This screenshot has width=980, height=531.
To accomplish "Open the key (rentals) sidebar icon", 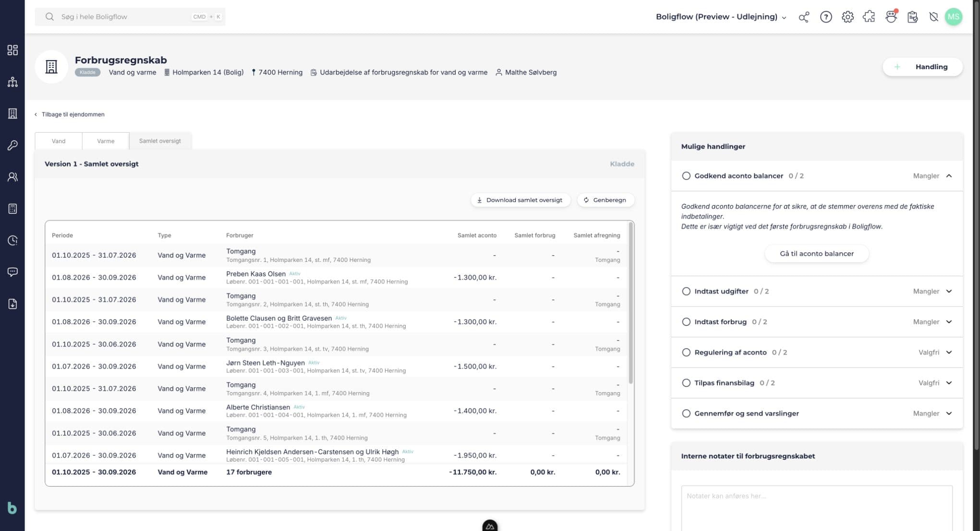I will 12,145.
